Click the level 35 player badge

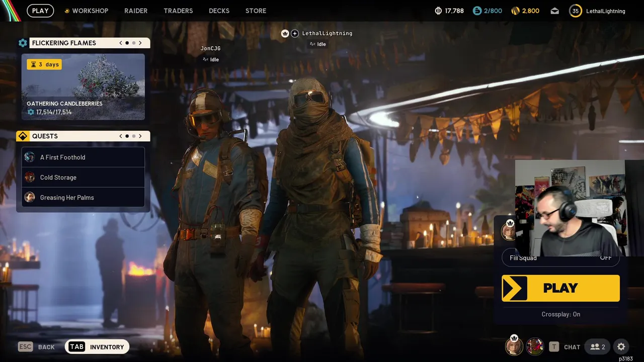[576, 11]
